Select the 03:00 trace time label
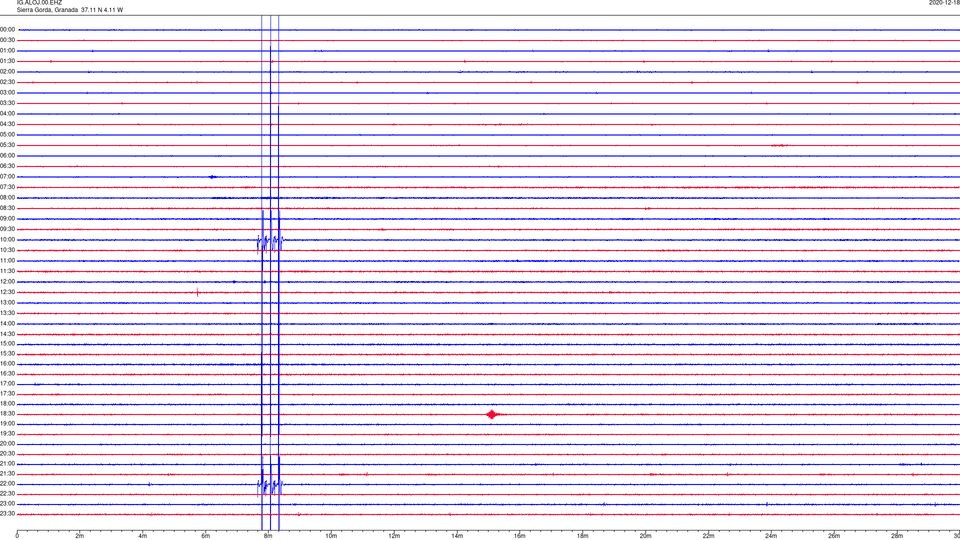Image resolution: width=960 pixels, height=540 pixels. tap(7, 92)
